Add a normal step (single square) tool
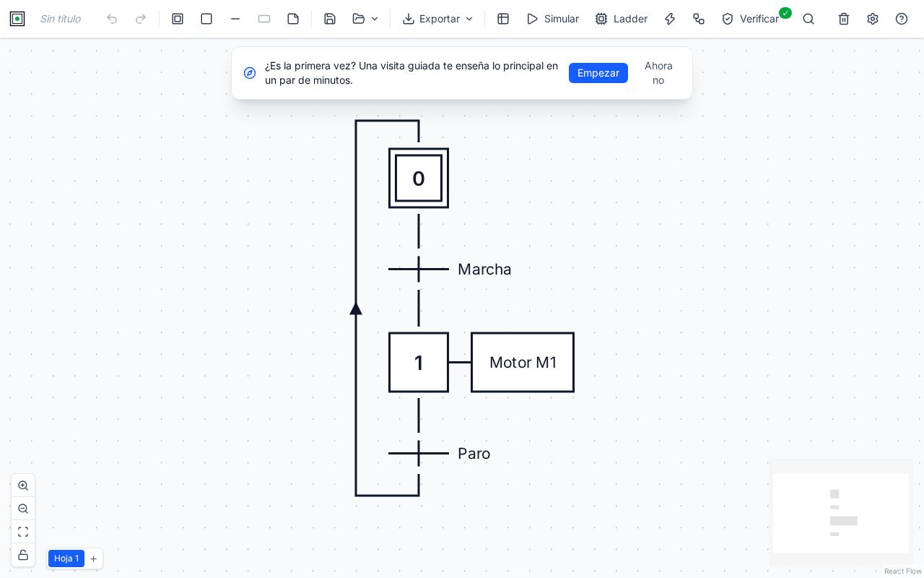This screenshot has width=924, height=578. tap(206, 19)
